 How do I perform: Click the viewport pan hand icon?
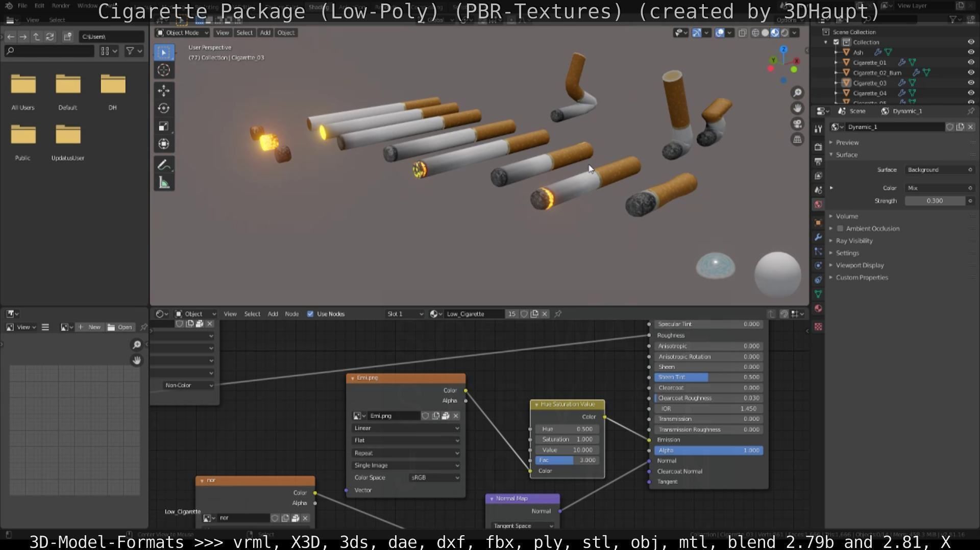pyautogui.click(x=797, y=108)
